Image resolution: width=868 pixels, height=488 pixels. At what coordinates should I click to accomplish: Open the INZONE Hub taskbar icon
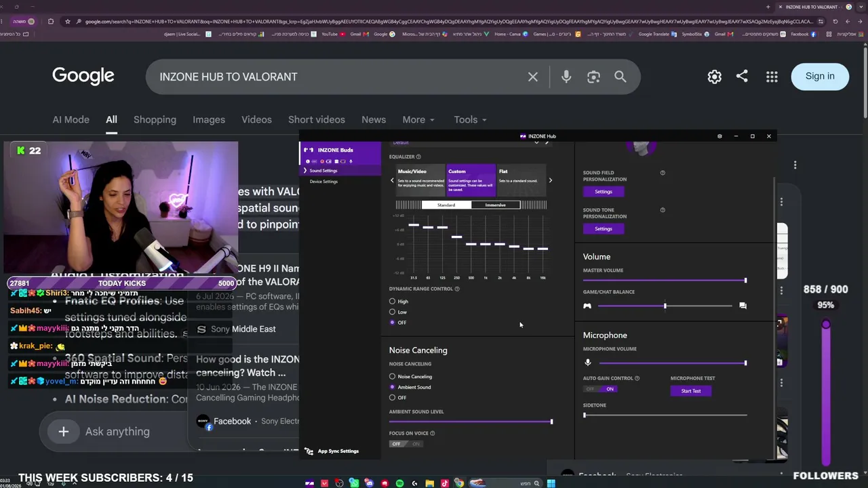310,483
